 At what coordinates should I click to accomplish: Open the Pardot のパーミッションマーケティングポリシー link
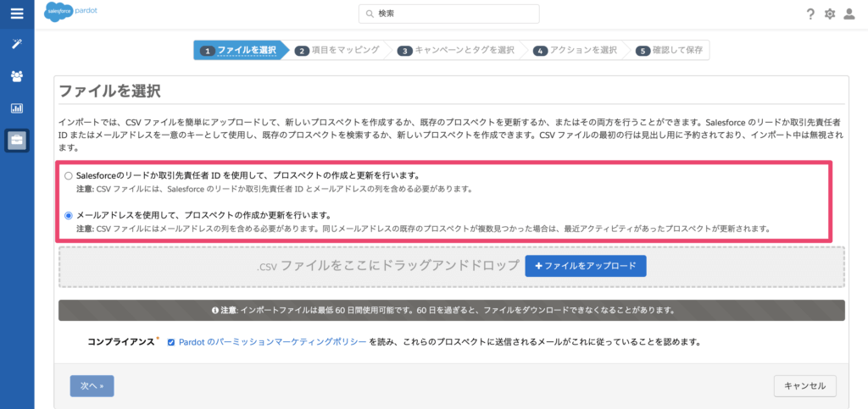pyautogui.click(x=273, y=342)
